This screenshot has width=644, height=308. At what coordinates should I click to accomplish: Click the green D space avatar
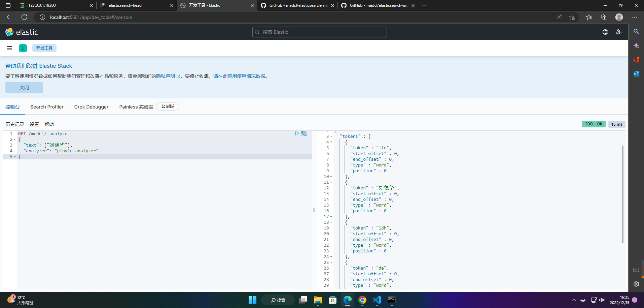click(23, 48)
